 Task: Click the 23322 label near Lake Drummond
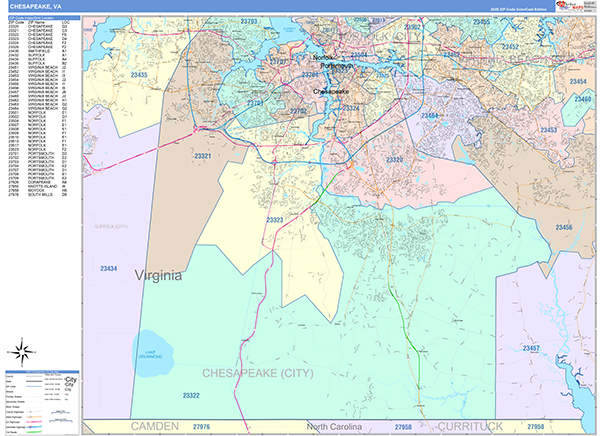pos(191,395)
